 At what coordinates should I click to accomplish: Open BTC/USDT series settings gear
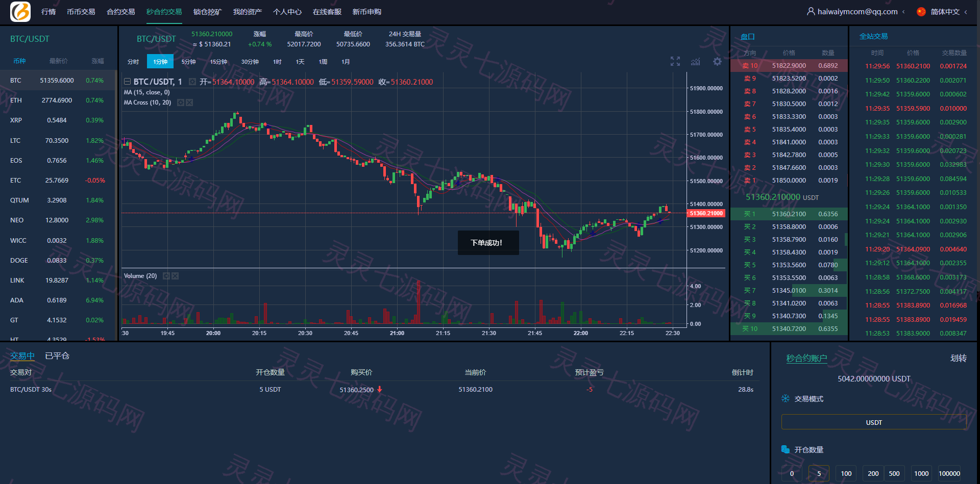tap(192, 82)
